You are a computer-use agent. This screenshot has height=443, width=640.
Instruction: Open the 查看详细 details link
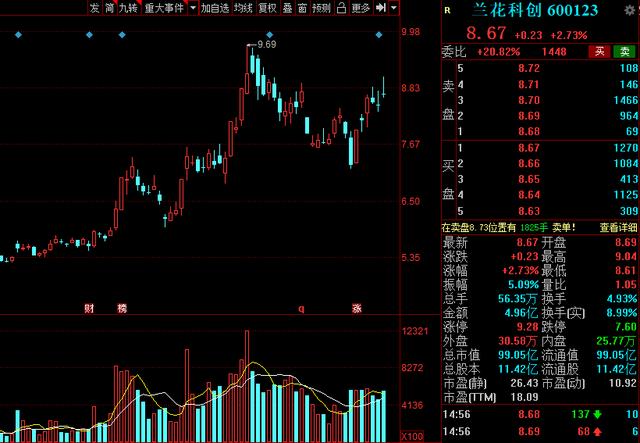tap(618, 227)
